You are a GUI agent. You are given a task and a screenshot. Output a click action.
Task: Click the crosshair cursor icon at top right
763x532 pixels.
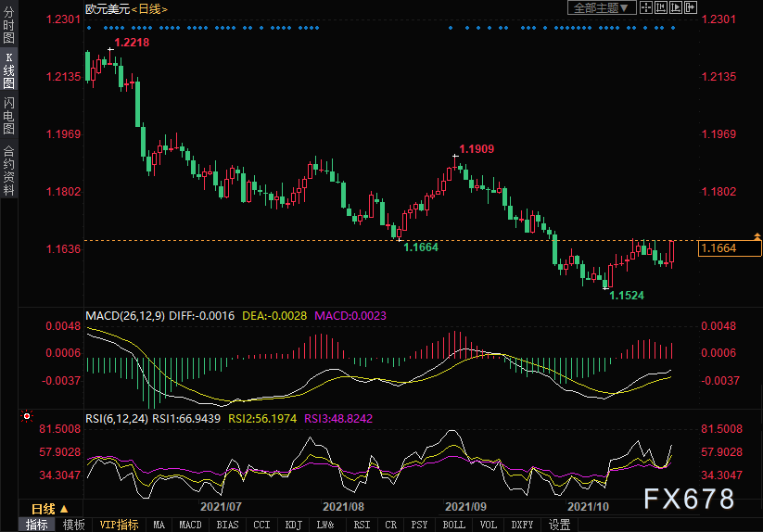point(645,8)
